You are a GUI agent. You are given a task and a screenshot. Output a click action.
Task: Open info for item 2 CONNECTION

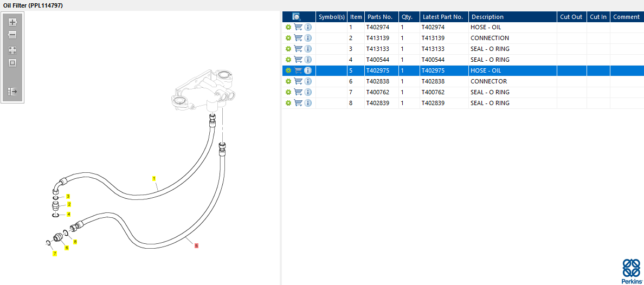(308, 38)
